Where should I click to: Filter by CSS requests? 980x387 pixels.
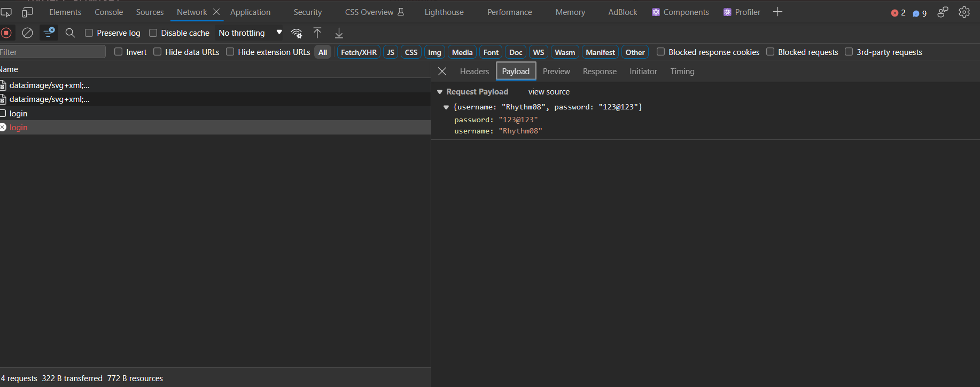point(411,52)
